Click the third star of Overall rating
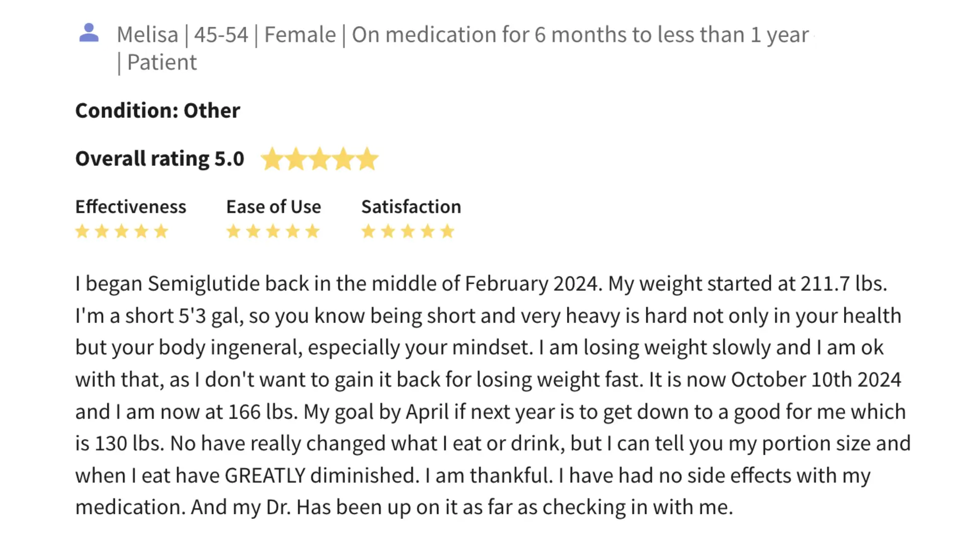Image resolution: width=980 pixels, height=551 pixels. coord(320,159)
